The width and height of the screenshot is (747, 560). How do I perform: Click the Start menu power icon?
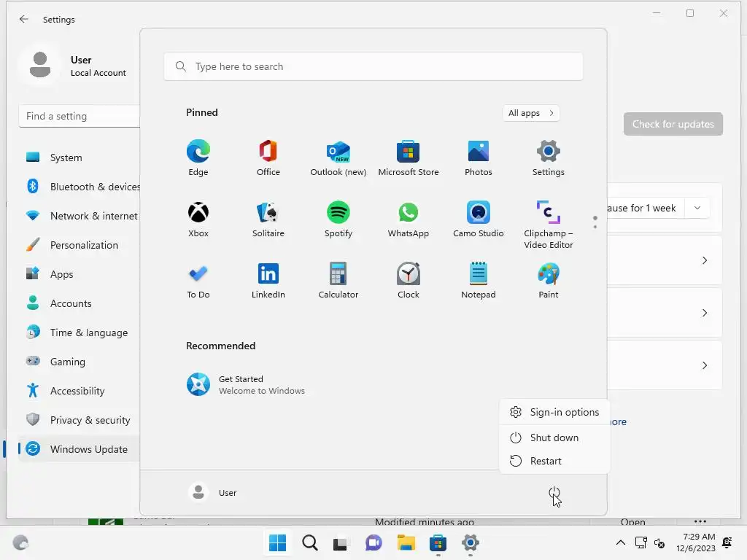click(554, 493)
